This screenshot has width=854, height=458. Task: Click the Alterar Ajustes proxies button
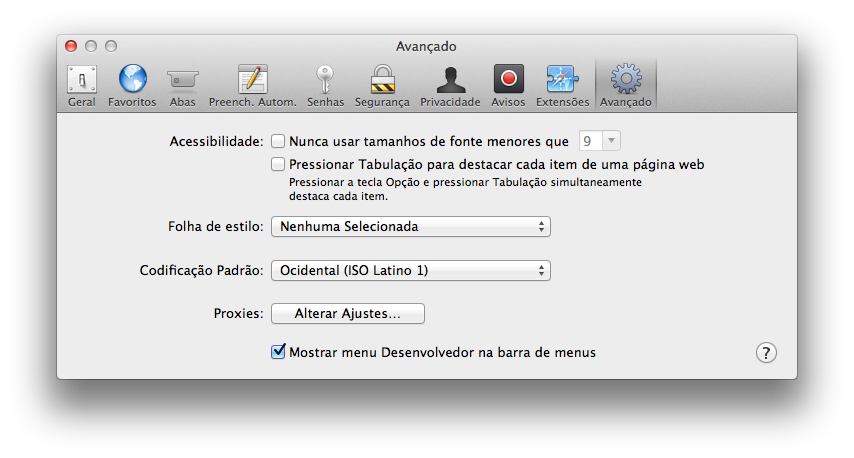pos(348,314)
